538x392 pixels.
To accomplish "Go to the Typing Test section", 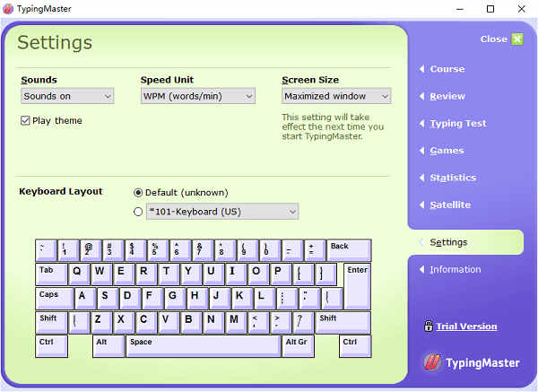I will point(457,124).
